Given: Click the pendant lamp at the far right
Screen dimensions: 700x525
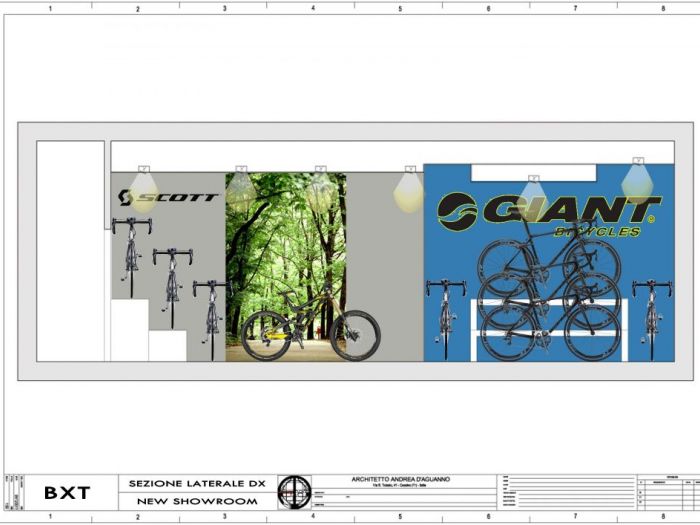Looking at the screenshot, I should pos(637,179).
